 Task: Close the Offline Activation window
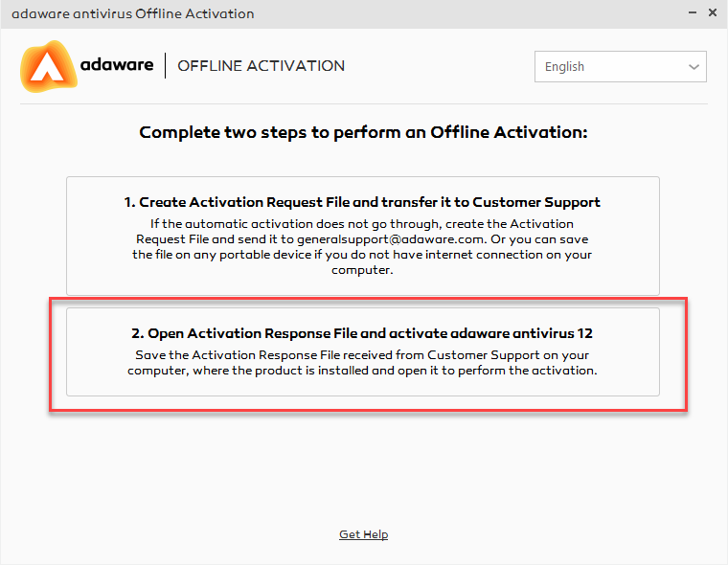pyautogui.click(x=713, y=13)
